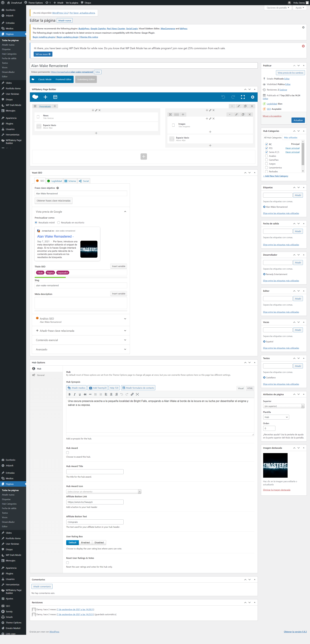Enable the Hub Award checkbox
This screenshot has height=644, width=310.
pyautogui.click(x=67, y=452)
